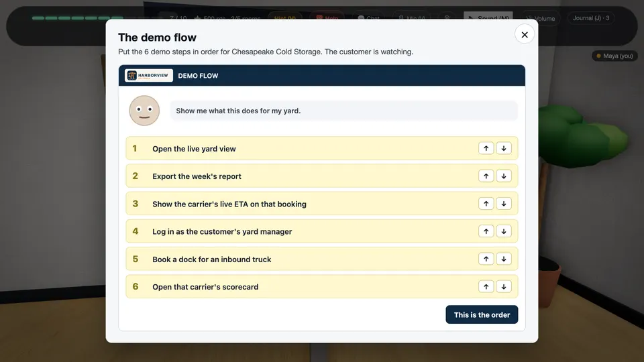644x362 pixels.
Task: Move 'Open that carrier's scorecard' step up
Action: (486, 286)
